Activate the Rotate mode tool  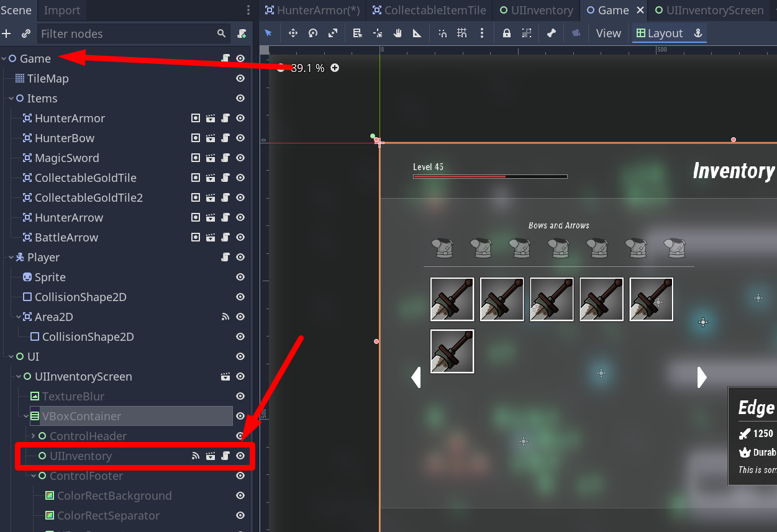[x=313, y=34]
